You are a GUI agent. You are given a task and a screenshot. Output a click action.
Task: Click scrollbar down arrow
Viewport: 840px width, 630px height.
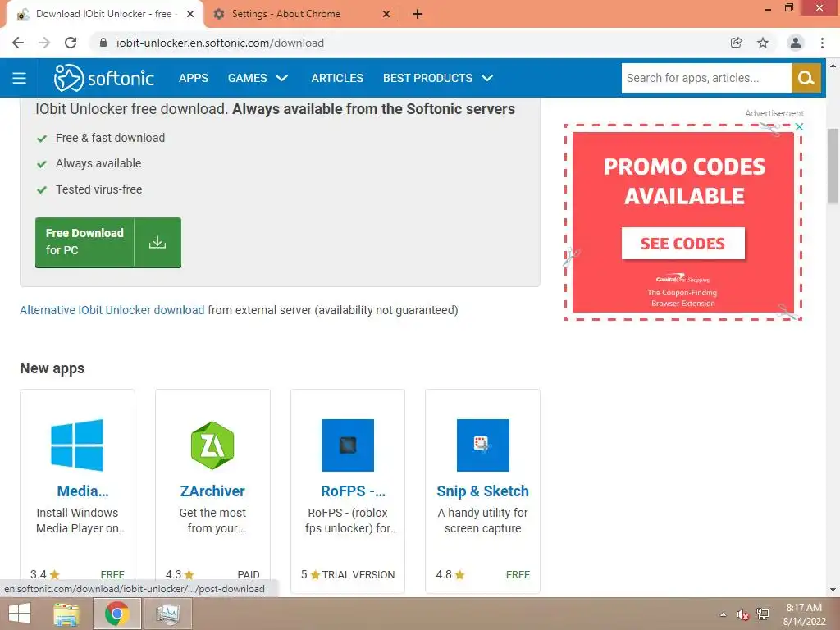coord(833,590)
